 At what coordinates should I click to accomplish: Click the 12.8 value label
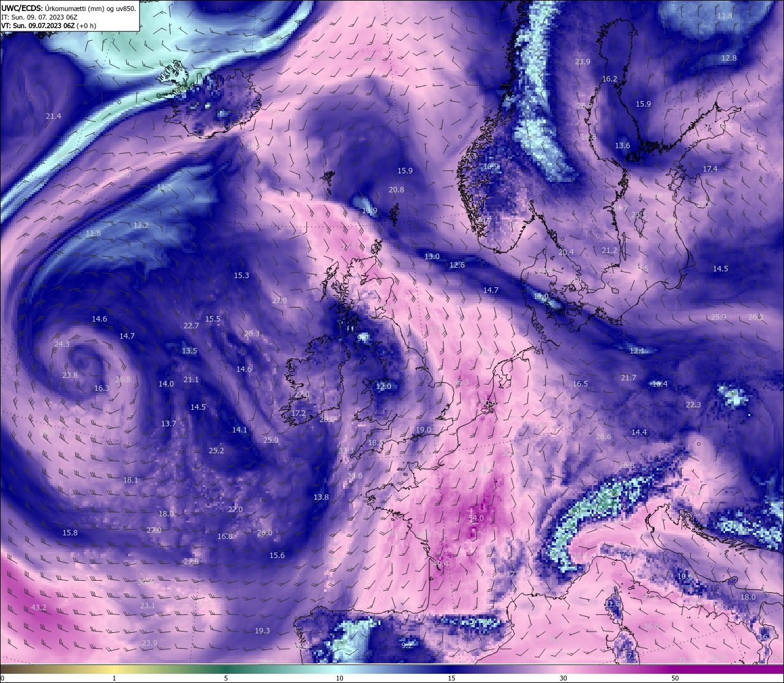(x=729, y=58)
